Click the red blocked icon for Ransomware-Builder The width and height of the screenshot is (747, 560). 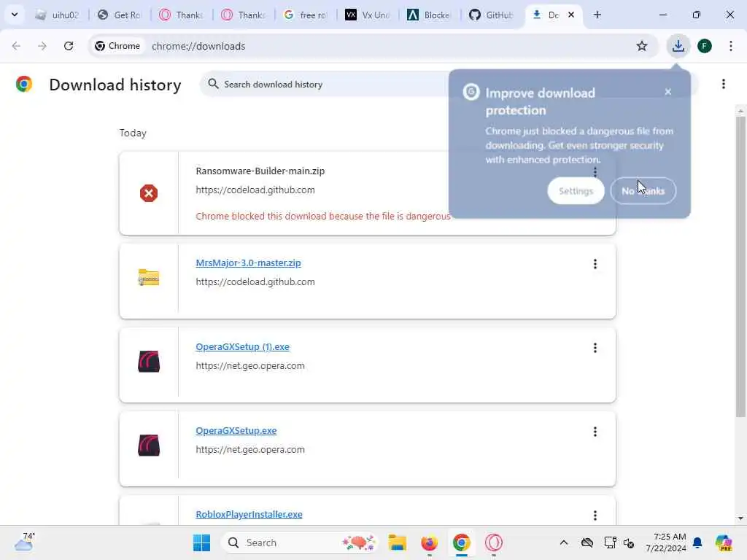pos(149,193)
